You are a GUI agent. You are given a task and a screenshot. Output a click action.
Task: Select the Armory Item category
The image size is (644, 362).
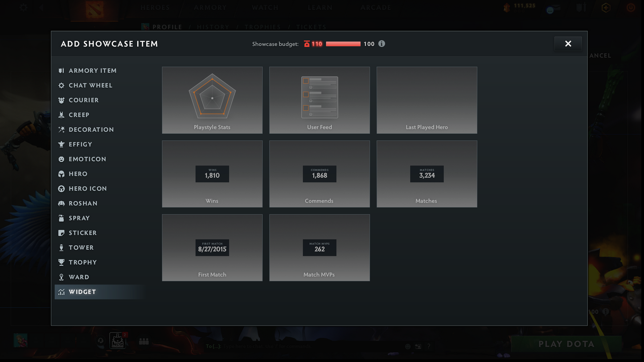[x=100, y=70]
